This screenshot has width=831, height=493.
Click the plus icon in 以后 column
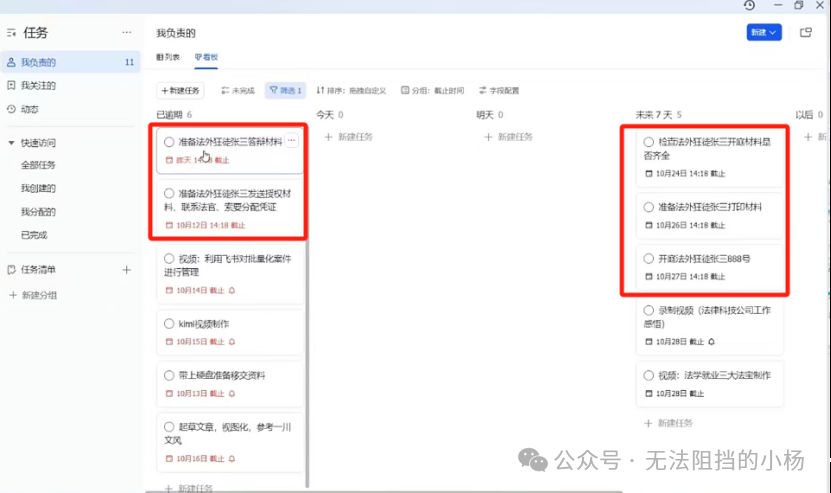(x=808, y=137)
